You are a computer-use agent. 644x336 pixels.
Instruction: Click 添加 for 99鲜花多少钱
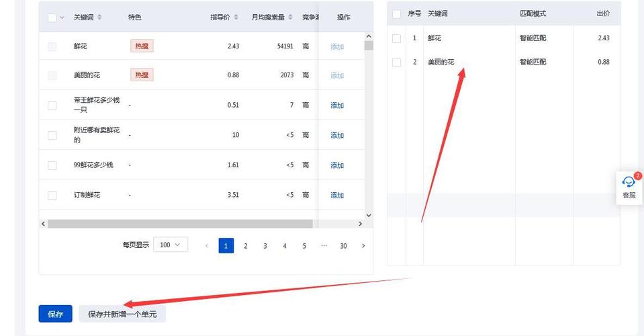337,165
